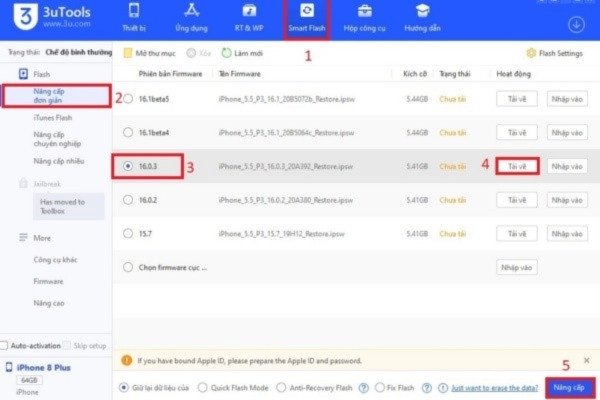The width and height of the screenshot is (600, 400).
Task: Click Tải về for firmware 16.0.3
Action: pyautogui.click(x=516, y=166)
